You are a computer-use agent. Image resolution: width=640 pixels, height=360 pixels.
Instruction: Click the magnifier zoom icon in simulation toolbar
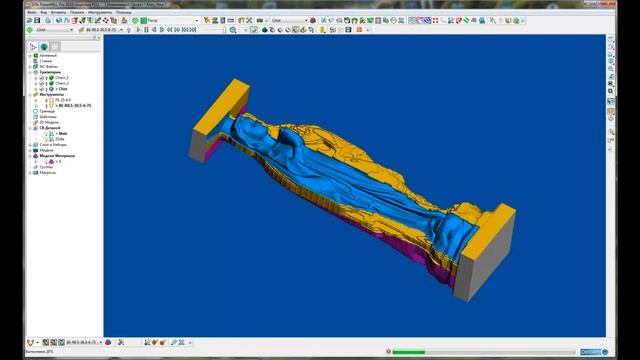pos(233,30)
